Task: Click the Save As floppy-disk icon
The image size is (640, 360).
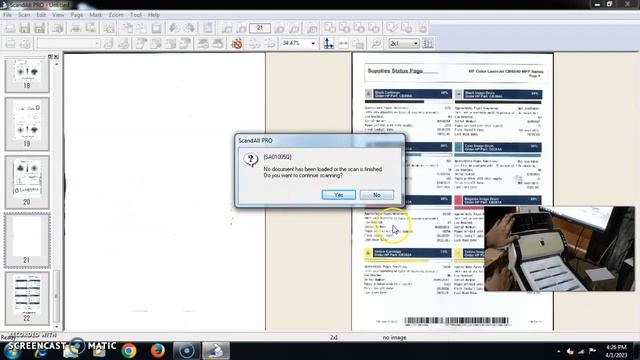Action: pyautogui.click(x=39, y=28)
